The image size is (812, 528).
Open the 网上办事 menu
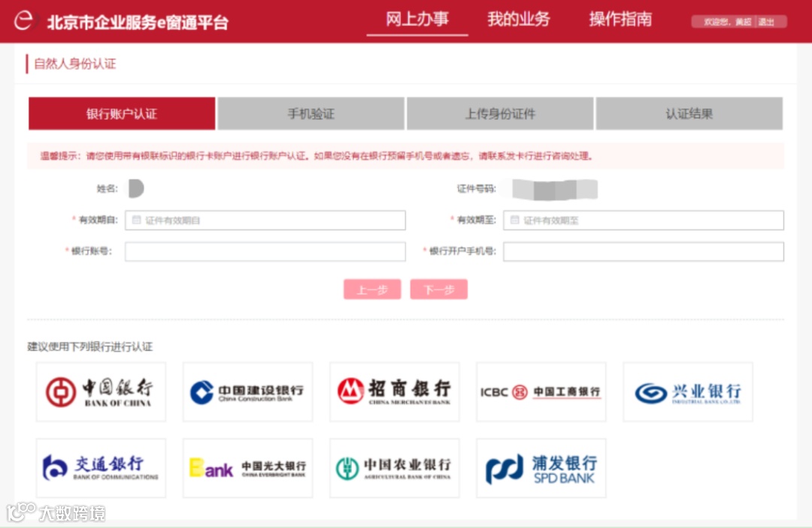417,19
